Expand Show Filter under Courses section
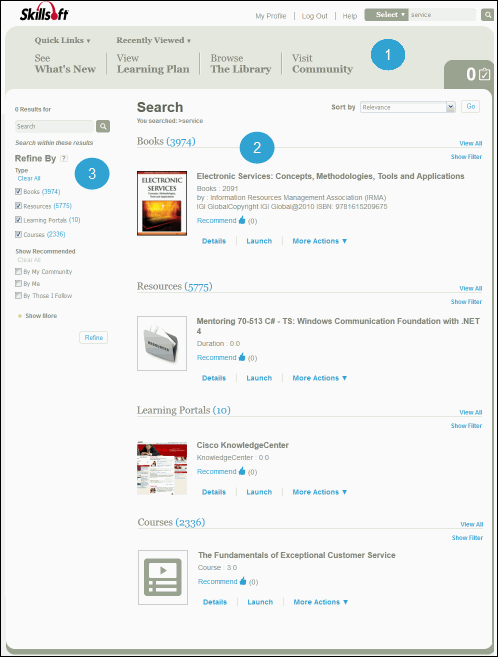 click(467, 538)
